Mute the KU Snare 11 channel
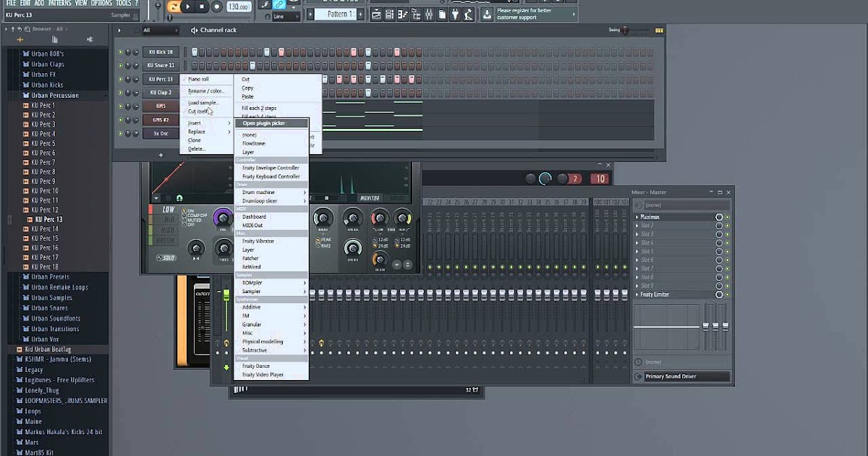This screenshot has width=868, height=456. tap(121, 65)
